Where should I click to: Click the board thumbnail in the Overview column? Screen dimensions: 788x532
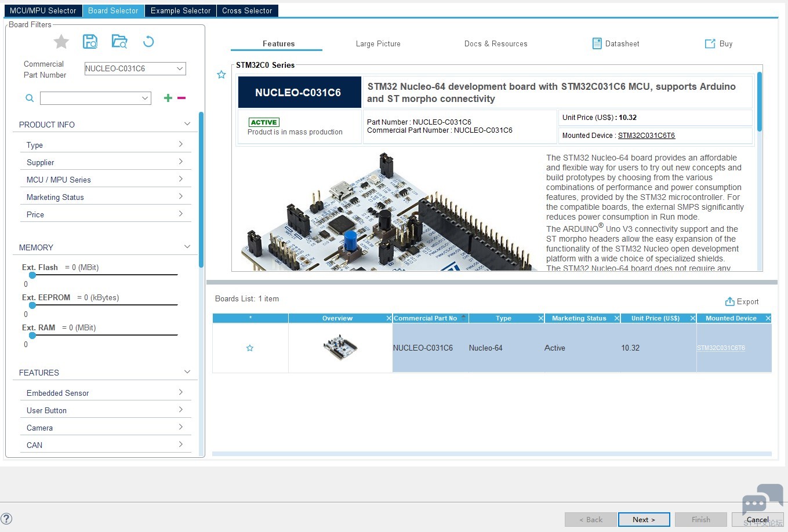(340, 348)
